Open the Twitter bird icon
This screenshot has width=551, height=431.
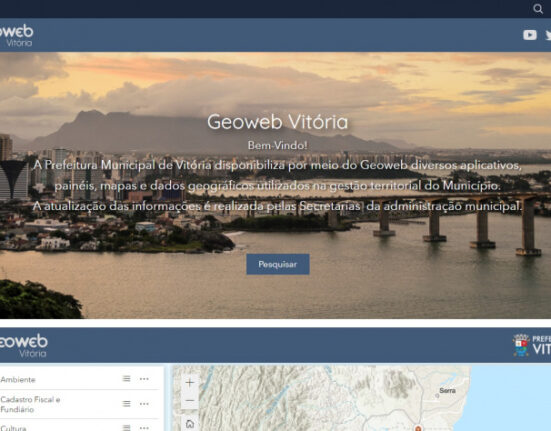tap(548, 35)
